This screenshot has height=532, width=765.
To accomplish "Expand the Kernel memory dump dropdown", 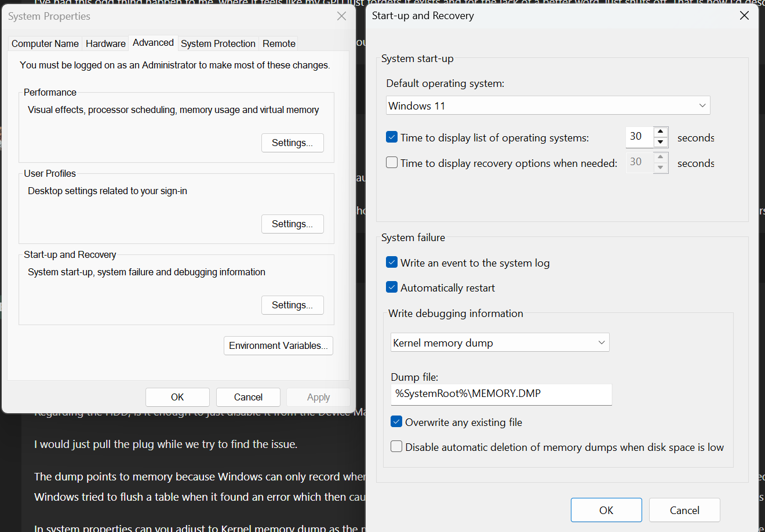I will coord(500,342).
